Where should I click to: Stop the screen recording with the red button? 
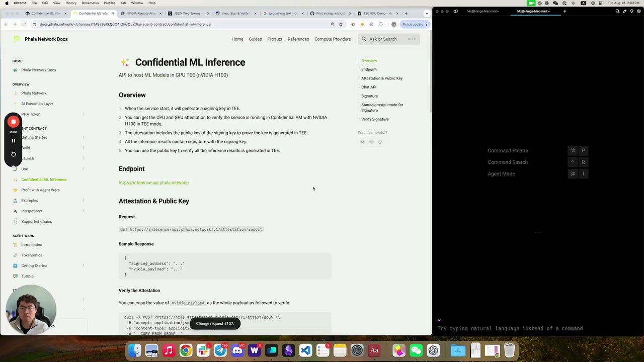[14, 122]
